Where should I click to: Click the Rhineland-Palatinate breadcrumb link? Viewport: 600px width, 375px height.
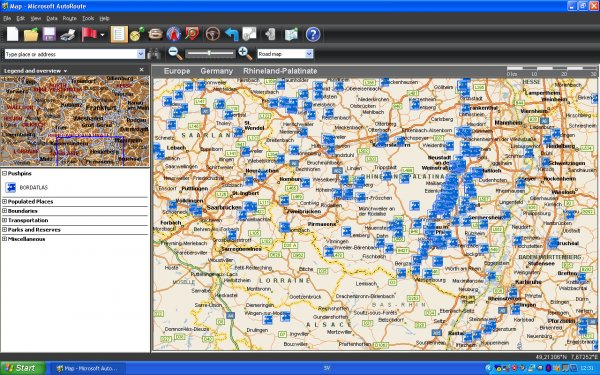(280, 71)
